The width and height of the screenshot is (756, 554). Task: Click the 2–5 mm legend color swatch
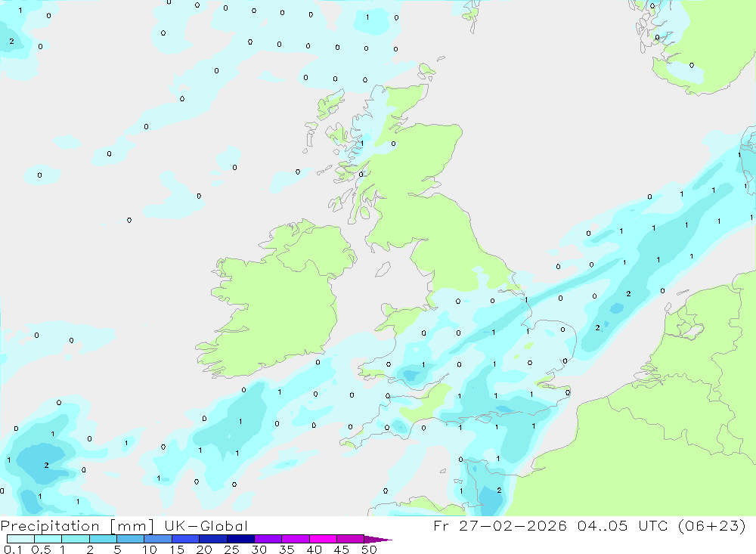pyautogui.click(x=103, y=539)
